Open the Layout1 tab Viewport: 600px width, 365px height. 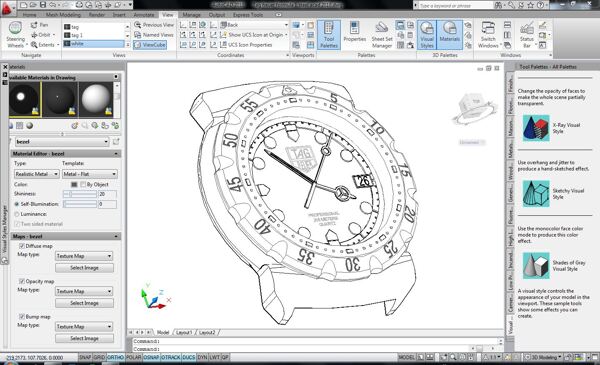pos(184,332)
